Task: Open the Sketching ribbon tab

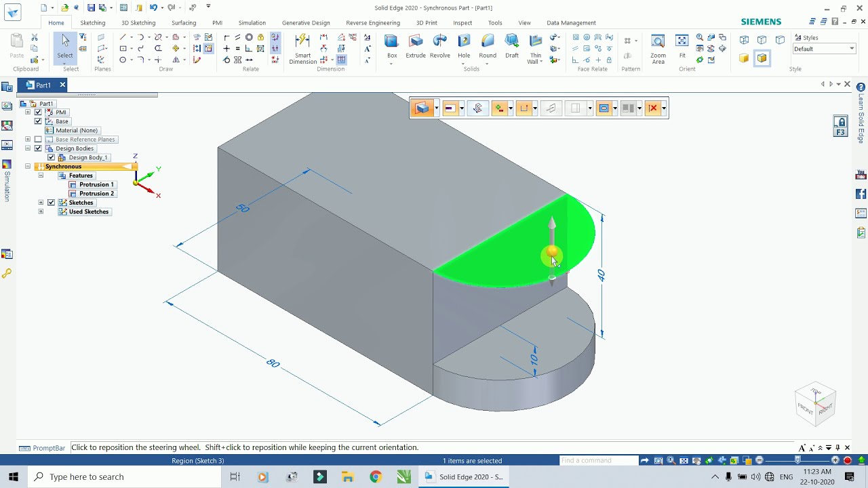Action: click(93, 22)
